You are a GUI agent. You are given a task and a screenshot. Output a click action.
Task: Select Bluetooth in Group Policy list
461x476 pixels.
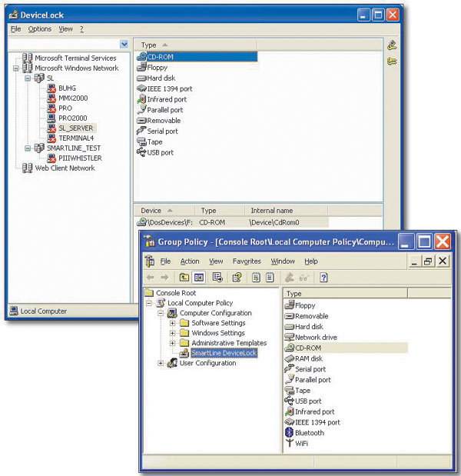tap(304, 433)
